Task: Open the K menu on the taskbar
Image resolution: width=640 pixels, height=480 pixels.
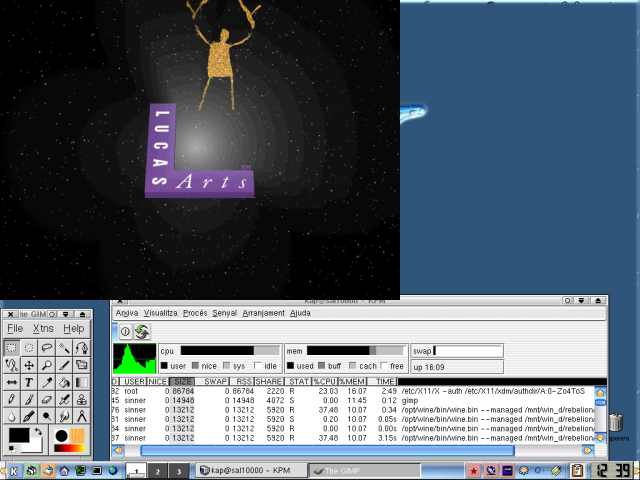Action: click(13, 471)
